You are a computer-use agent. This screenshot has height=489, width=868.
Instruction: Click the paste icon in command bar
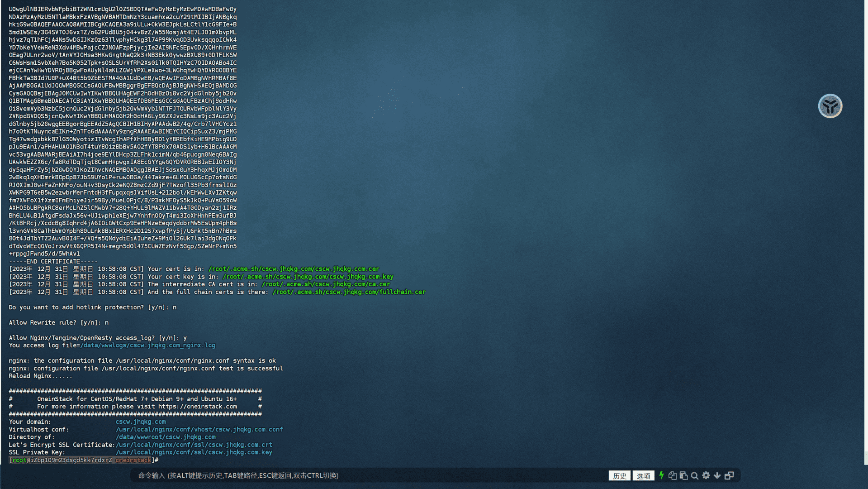coord(683,475)
